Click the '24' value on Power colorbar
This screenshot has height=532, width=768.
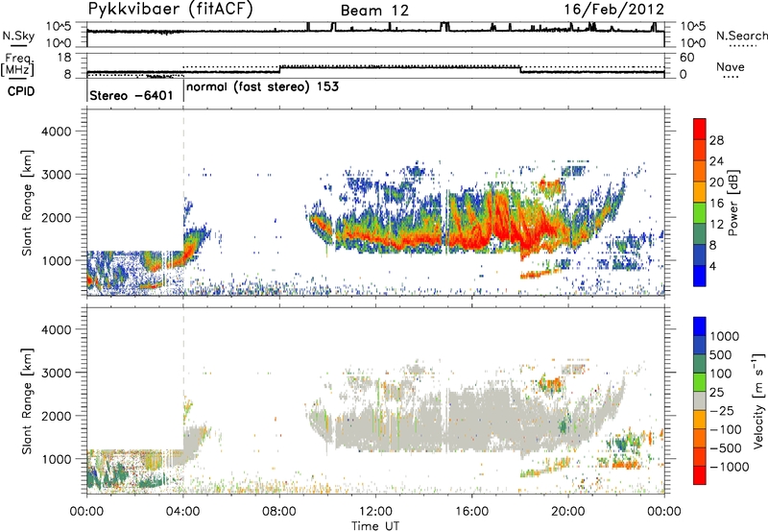click(716, 161)
